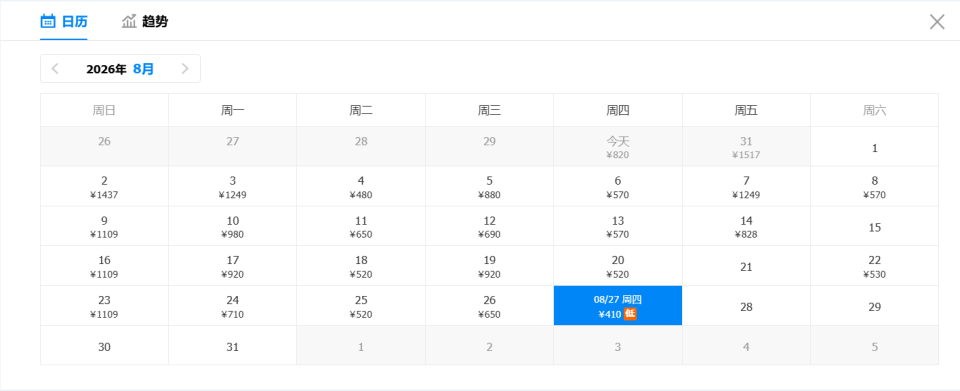Click the 周二 column header
The height and width of the screenshot is (391, 960).
(361, 110)
